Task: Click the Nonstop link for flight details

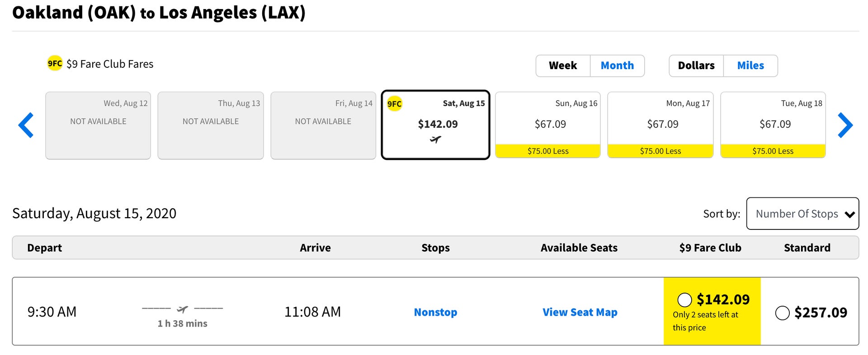Action: tap(435, 312)
